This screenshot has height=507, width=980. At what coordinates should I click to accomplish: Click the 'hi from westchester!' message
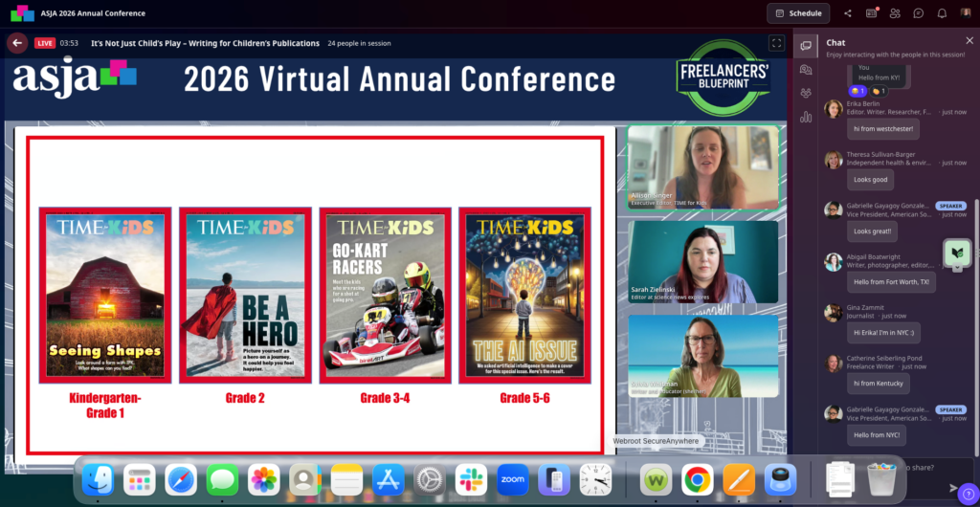click(882, 129)
